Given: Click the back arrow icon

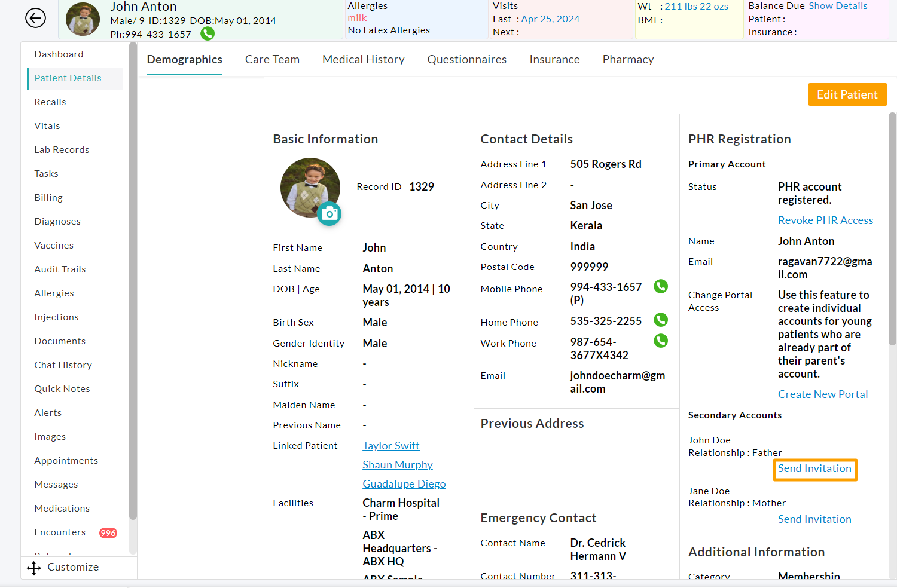Looking at the screenshot, I should 35,19.
